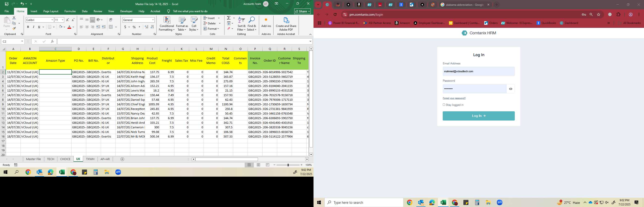Toggle Bold formatting

coord(28,27)
